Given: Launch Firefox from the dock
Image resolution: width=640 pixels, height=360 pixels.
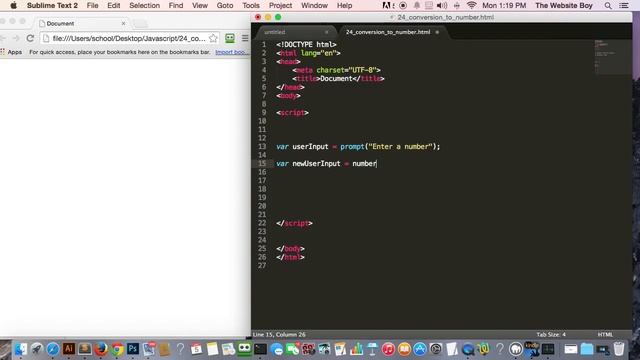Looking at the screenshot, I should point(101,349).
